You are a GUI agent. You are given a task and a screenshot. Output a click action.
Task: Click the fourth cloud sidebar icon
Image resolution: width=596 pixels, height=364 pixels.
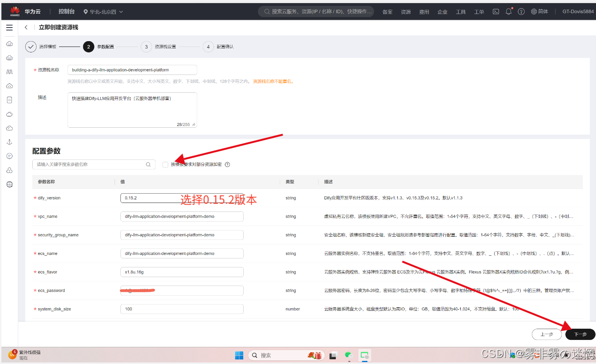pos(10,86)
